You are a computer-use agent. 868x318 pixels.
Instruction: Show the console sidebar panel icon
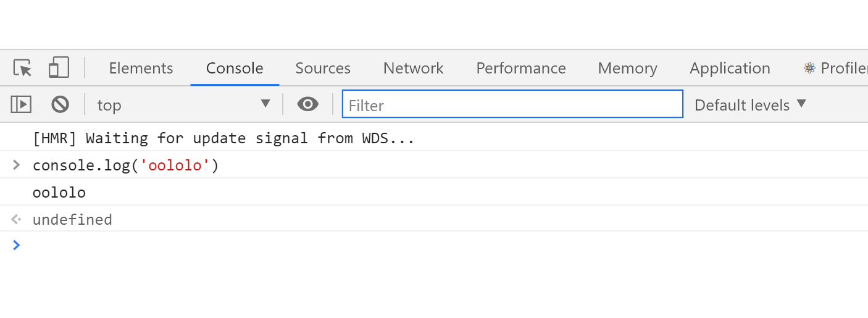coord(21,104)
